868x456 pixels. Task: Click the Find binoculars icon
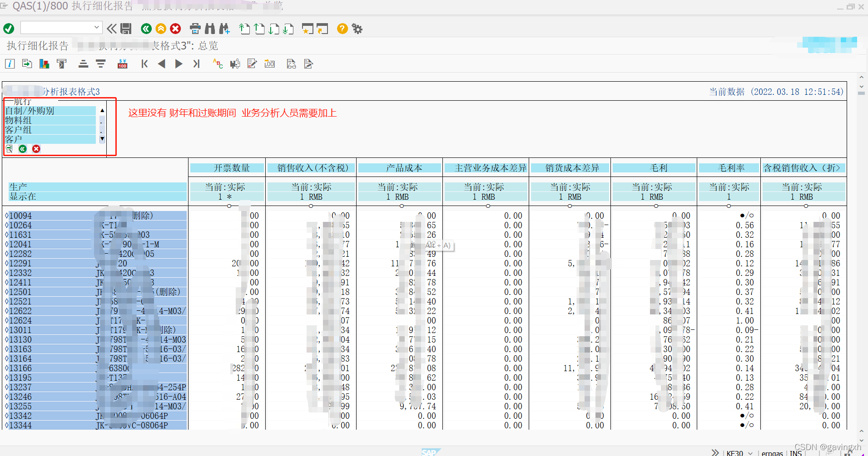point(210,29)
